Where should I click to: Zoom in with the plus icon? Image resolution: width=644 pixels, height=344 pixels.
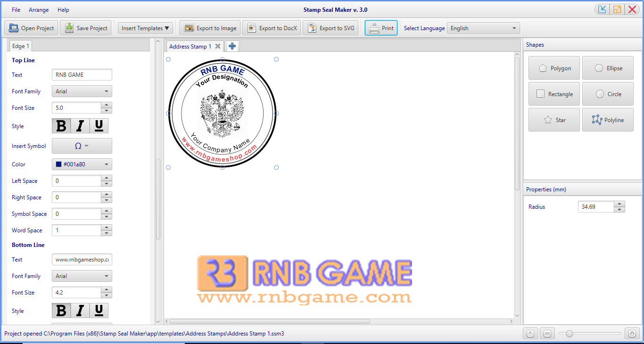632,334
